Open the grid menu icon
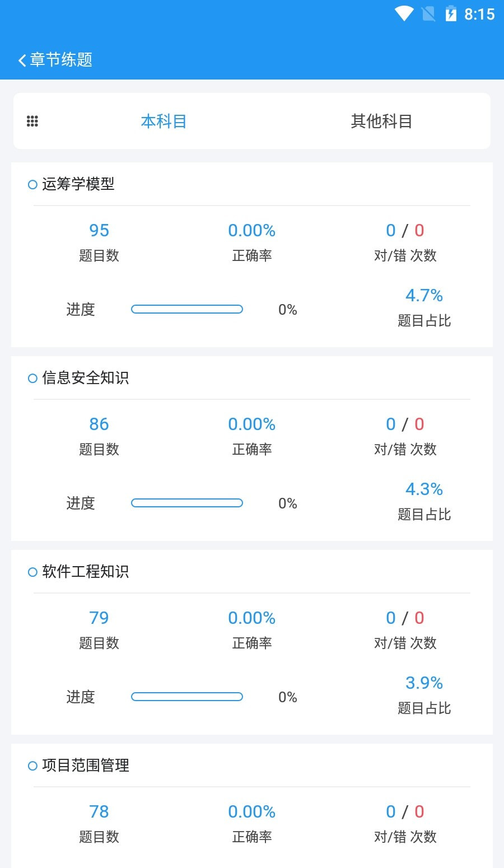Image resolution: width=504 pixels, height=868 pixels. pos(32,121)
